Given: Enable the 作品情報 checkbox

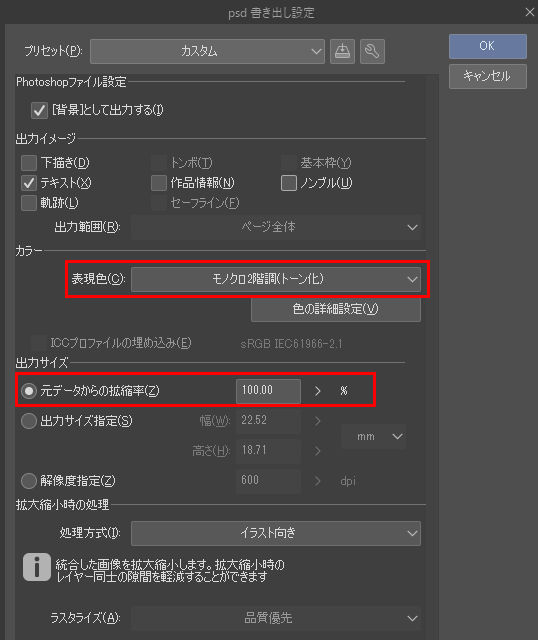Looking at the screenshot, I should [159, 183].
